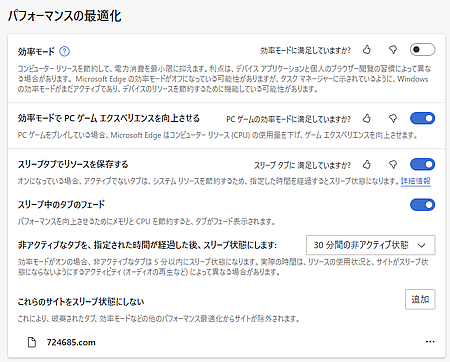Click the 効率モード label
This screenshot has height=362, width=450.
36,52
